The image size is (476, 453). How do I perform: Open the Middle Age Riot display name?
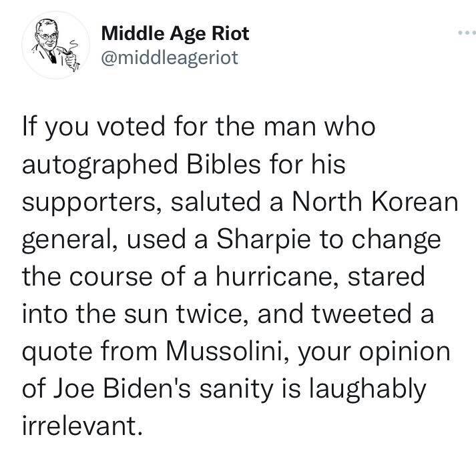176,33
